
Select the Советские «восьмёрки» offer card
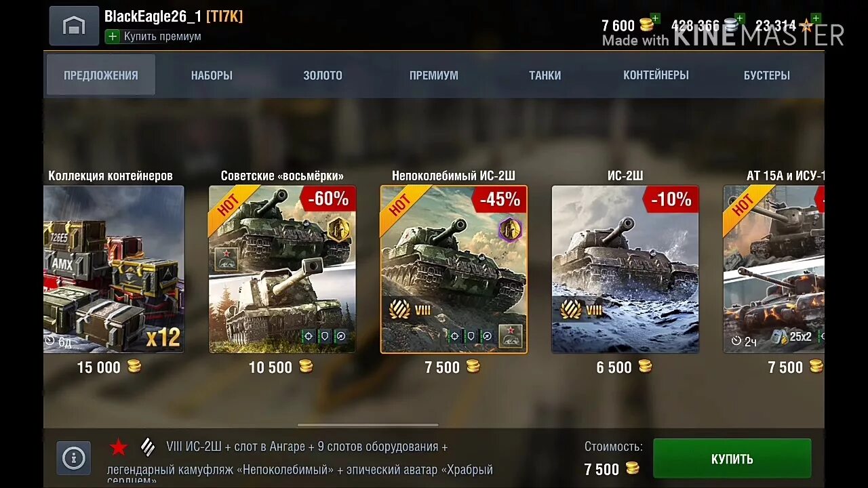pos(282,269)
